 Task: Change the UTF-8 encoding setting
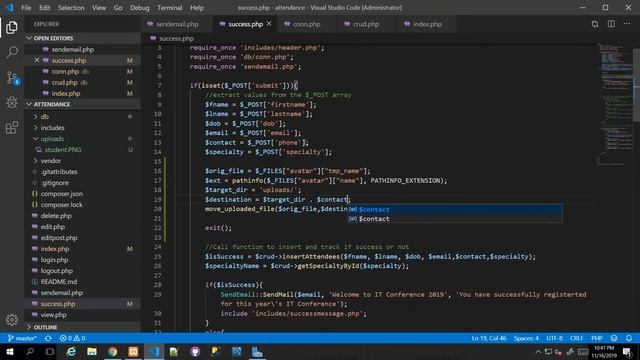click(554, 338)
